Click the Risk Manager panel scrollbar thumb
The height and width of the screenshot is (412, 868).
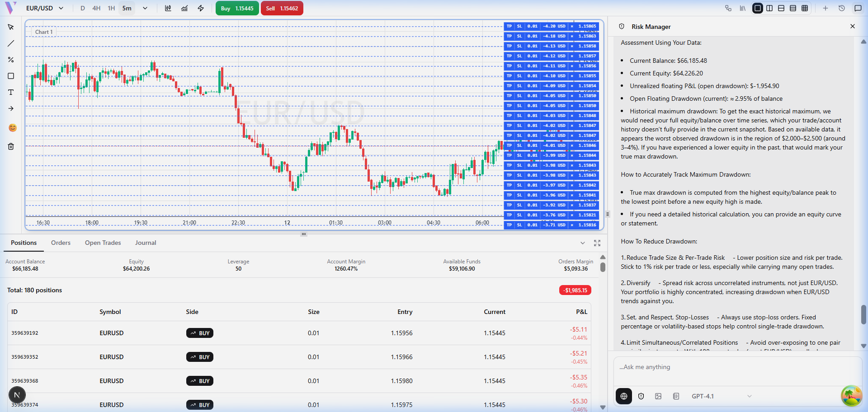[863, 314]
